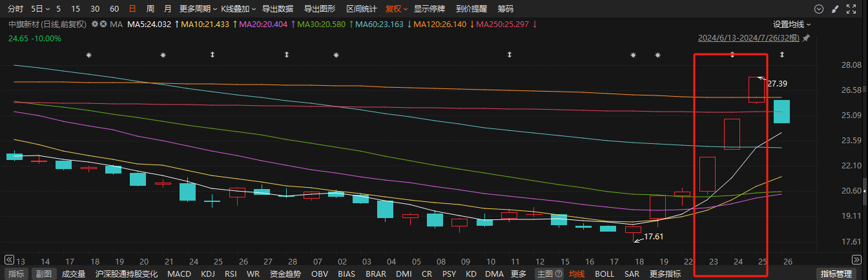Click the pin icon beside date range

click(806, 39)
